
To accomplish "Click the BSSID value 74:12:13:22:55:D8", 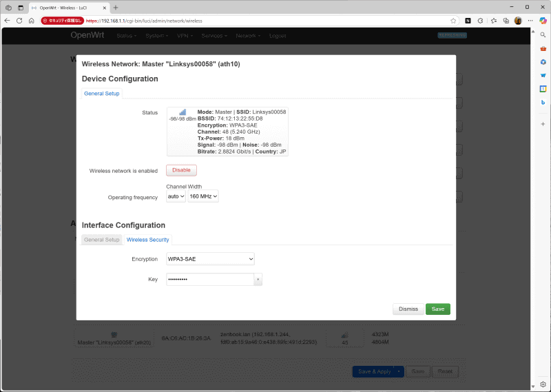I will pyautogui.click(x=240, y=118).
